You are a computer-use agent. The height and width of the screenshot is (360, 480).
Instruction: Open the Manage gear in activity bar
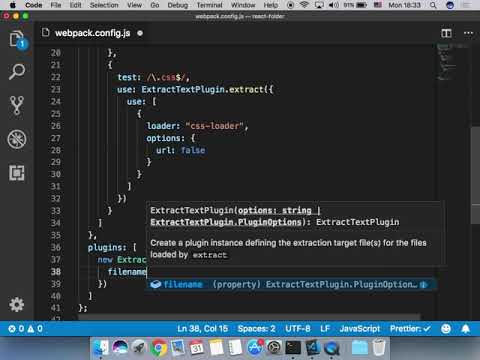point(17,304)
